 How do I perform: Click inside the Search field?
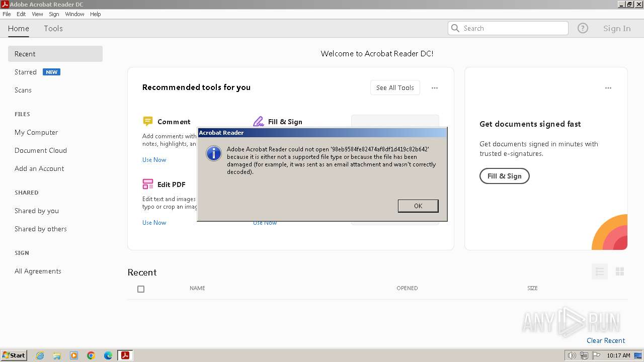[508, 28]
